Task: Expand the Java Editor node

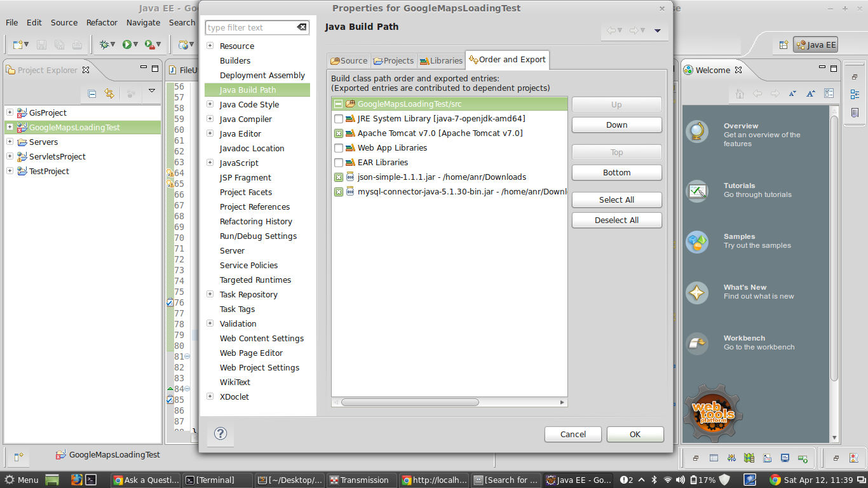Action: point(210,133)
